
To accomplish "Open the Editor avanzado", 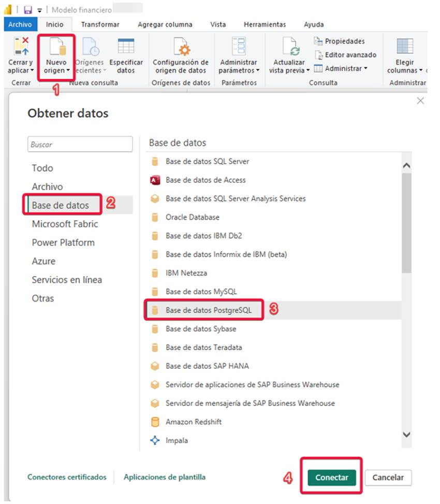I will pos(345,55).
